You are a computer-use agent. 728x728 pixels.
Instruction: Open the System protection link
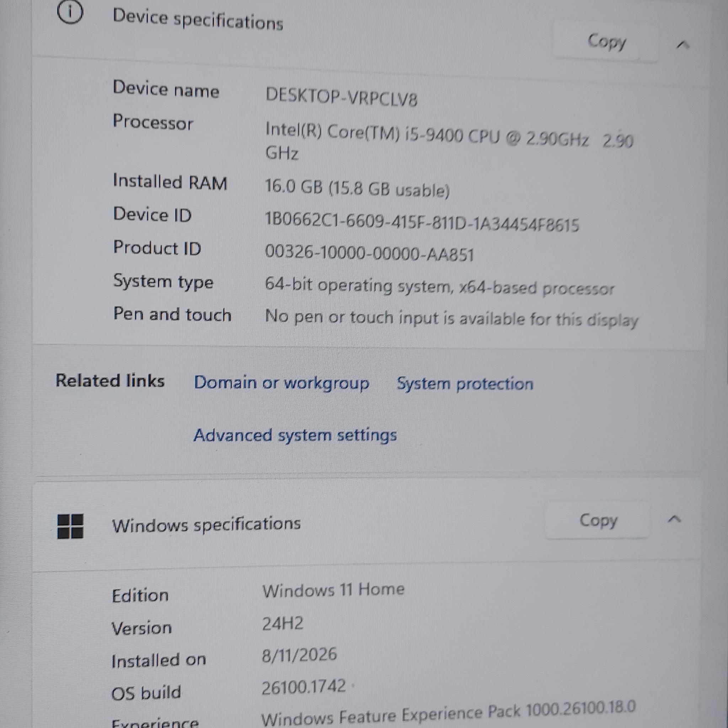pos(465,384)
